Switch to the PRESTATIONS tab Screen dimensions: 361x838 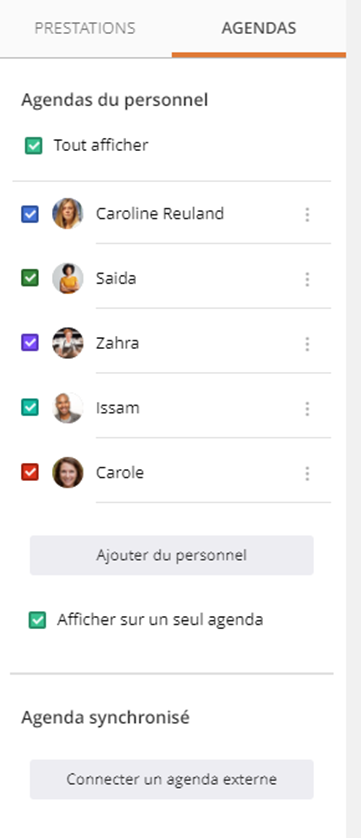tap(85, 28)
